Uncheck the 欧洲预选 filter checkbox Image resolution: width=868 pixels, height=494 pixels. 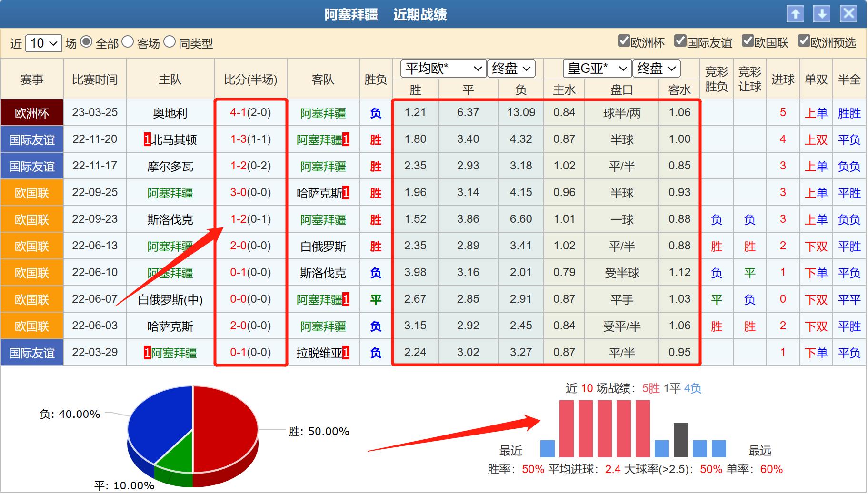click(x=805, y=42)
